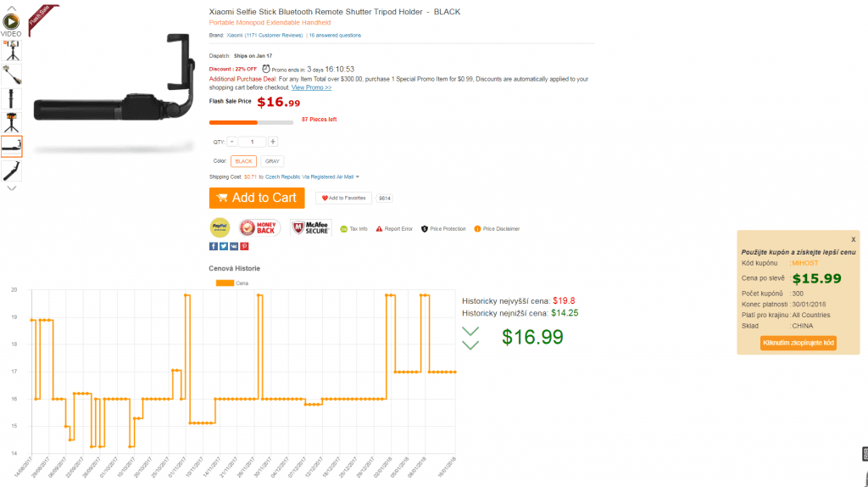Copy the coupon code with the orange button
The height and width of the screenshot is (487, 868).
[798, 343]
